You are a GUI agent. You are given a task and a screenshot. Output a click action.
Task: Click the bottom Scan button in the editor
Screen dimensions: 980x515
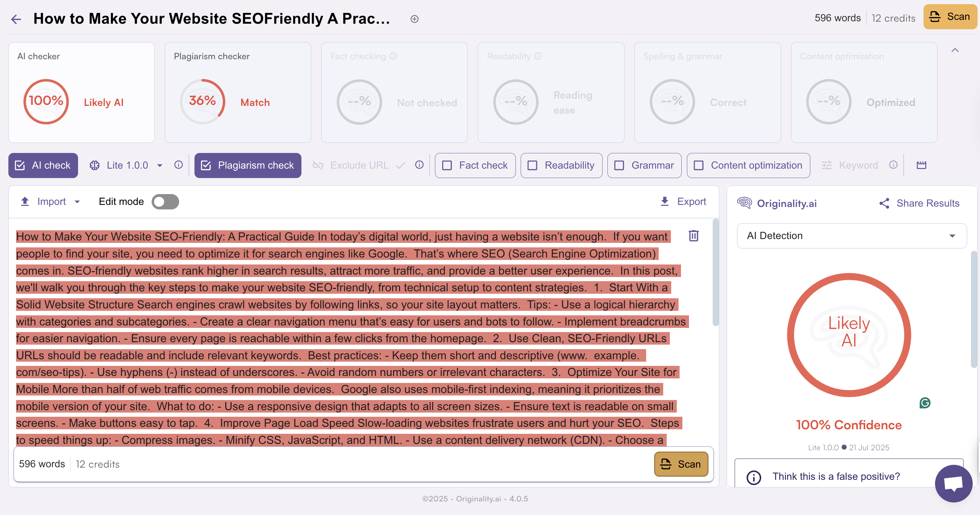(x=681, y=464)
